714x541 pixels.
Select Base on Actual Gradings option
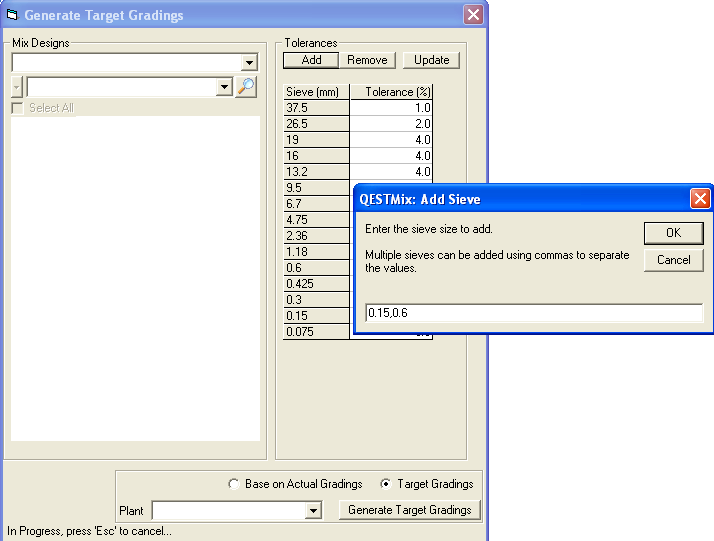(235, 484)
